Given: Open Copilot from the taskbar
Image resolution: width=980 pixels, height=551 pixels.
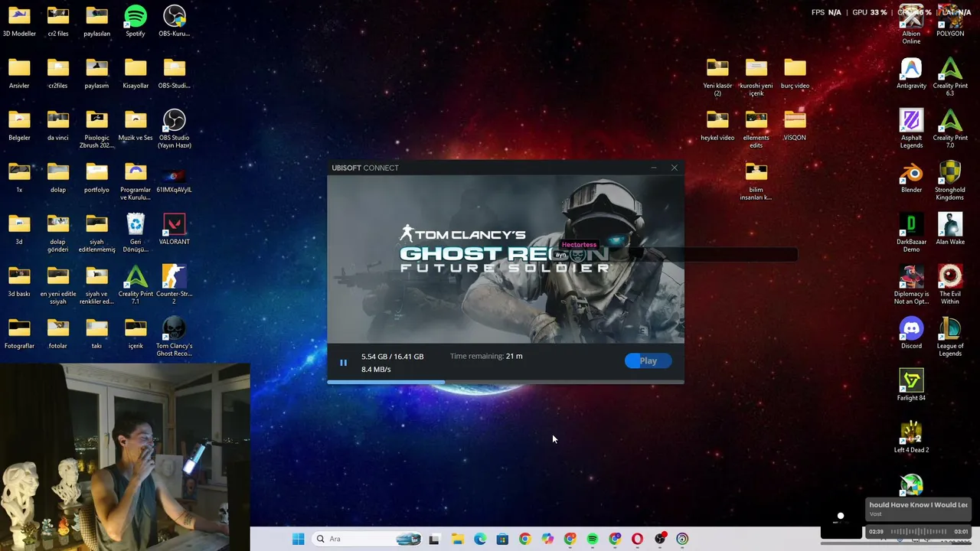Looking at the screenshot, I should (547, 539).
